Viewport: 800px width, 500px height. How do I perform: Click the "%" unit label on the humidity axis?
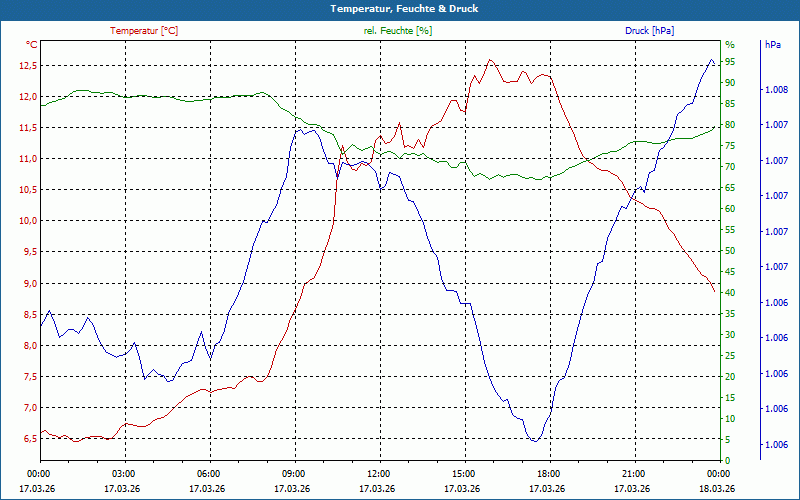pyautogui.click(x=730, y=45)
